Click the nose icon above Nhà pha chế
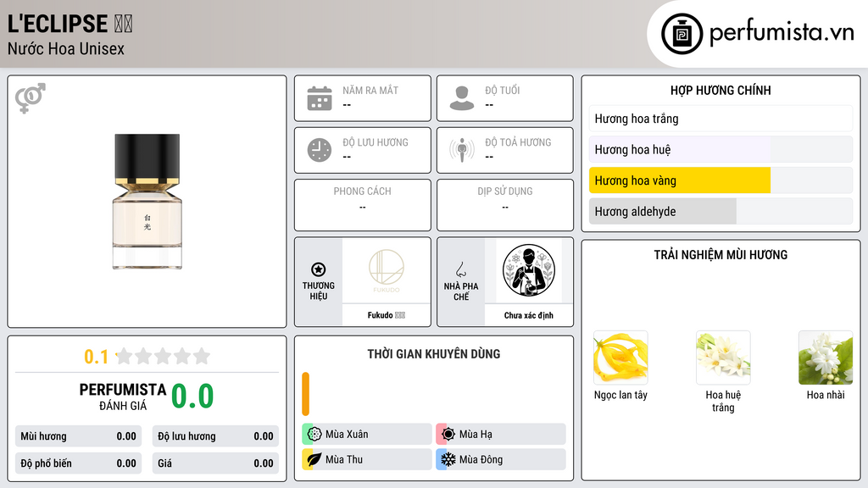Image resolution: width=868 pixels, height=488 pixels. pyautogui.click(x=460, y=269)
